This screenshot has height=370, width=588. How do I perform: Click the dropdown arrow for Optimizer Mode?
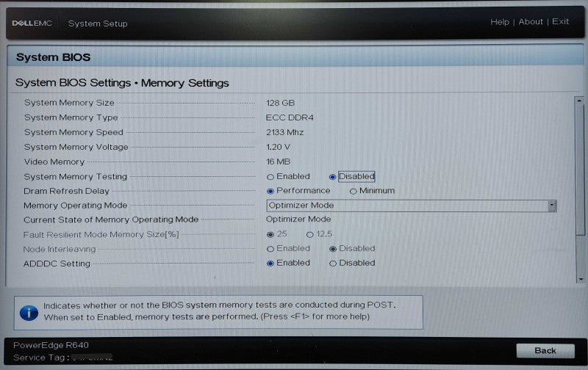(552, 206)
